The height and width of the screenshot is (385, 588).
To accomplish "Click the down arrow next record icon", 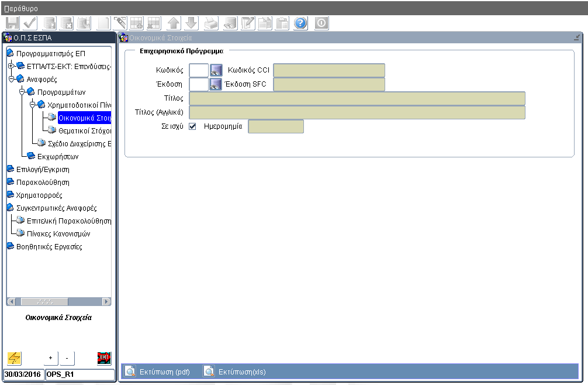I will point(191,23).
